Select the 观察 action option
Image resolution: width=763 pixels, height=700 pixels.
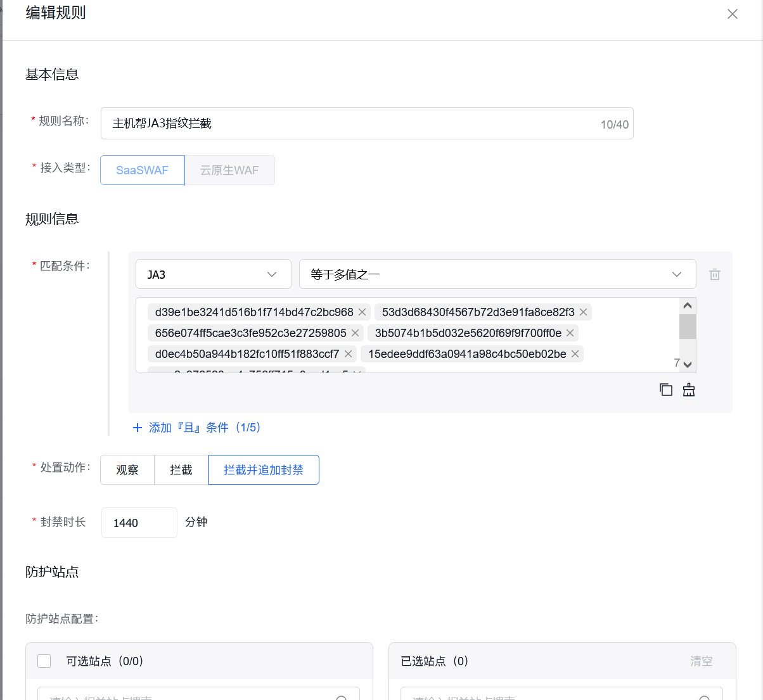coord(127,469)
